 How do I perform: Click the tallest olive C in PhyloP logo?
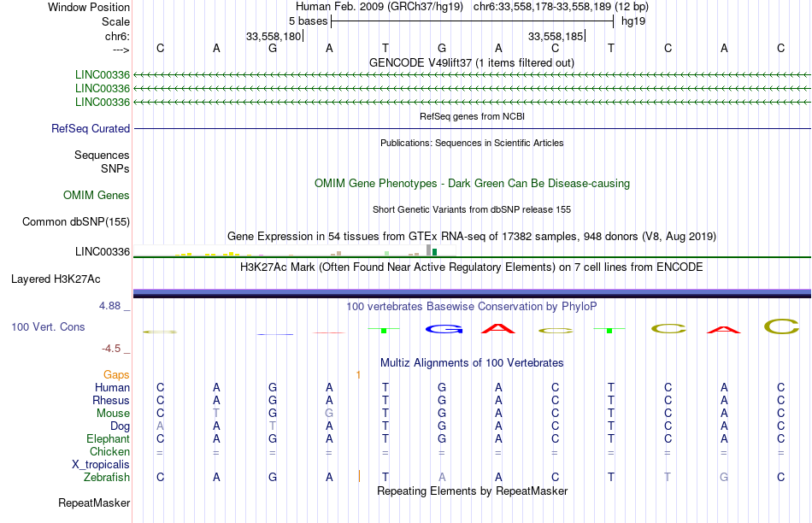(781, 326)
